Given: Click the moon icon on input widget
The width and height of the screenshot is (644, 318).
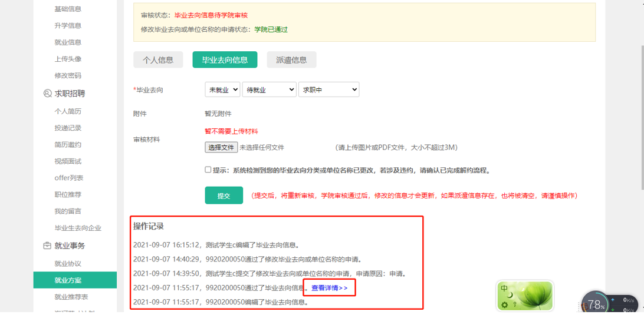Looking at the screenshot, I should (511, 295).
